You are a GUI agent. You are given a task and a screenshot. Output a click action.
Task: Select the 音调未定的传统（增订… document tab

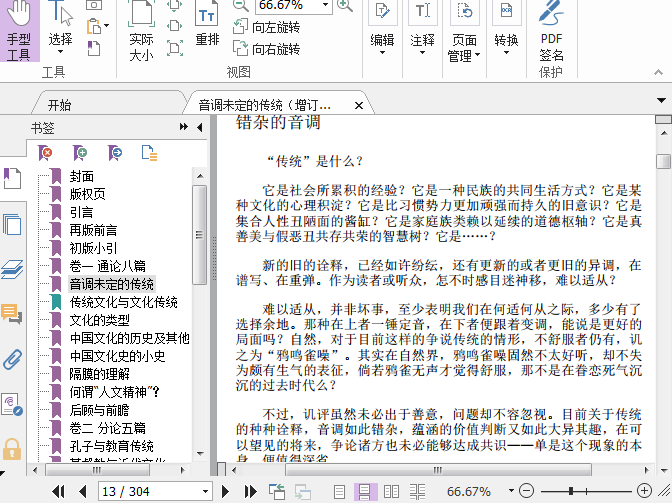click(x=264, y=105)
